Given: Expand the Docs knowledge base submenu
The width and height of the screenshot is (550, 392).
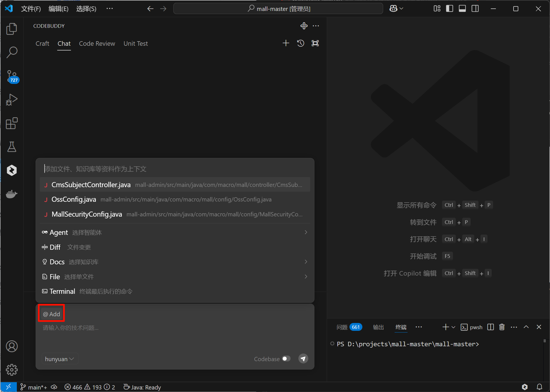Looking at the screenshot, I should [x=306, y=262].
